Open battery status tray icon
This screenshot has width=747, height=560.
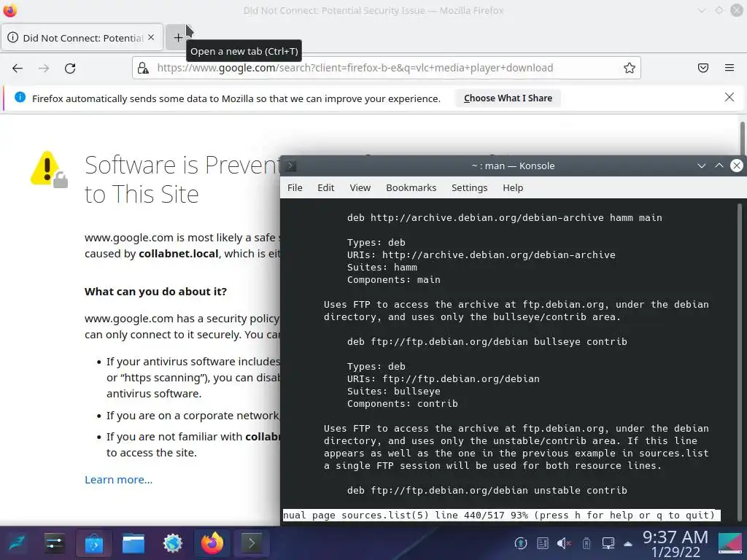point(587,543)
